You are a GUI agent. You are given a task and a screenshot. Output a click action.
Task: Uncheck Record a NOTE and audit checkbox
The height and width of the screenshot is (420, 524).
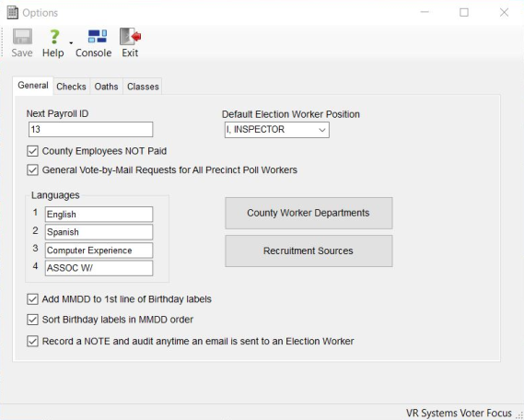pos(32,341)
